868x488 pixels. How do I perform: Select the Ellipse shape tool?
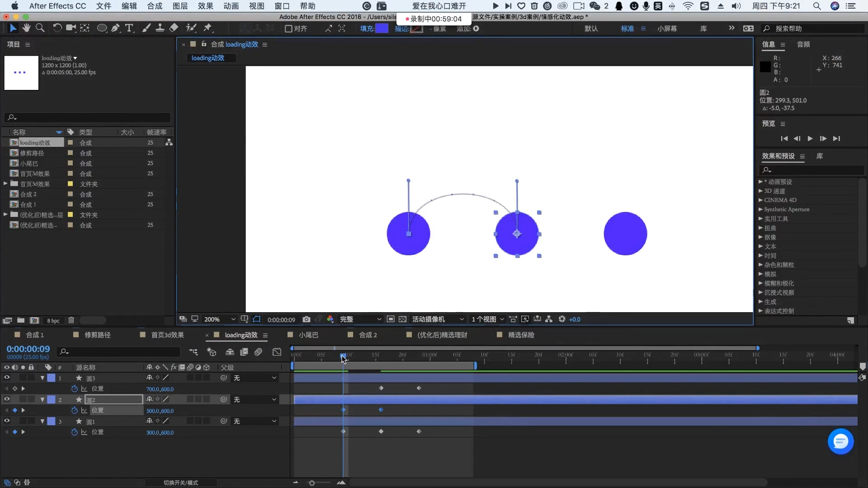point(102,28)
